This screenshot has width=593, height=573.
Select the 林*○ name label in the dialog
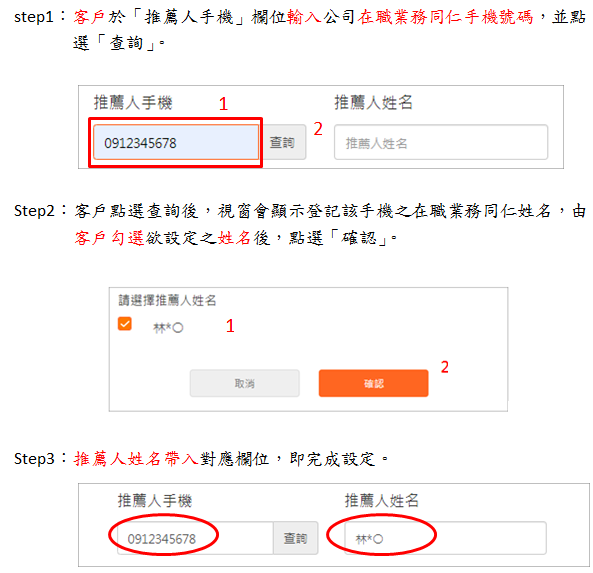[x=168, y=328]
